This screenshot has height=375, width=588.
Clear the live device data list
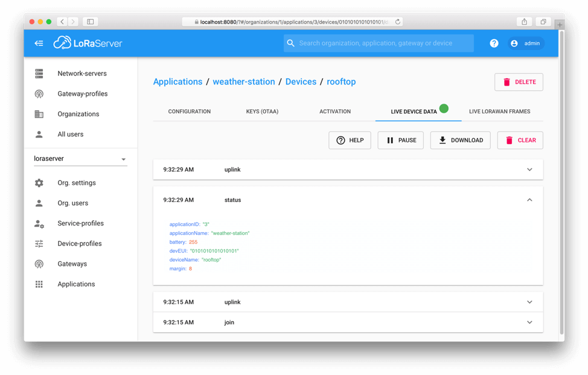pyautogui.click(x=520, y=140)
